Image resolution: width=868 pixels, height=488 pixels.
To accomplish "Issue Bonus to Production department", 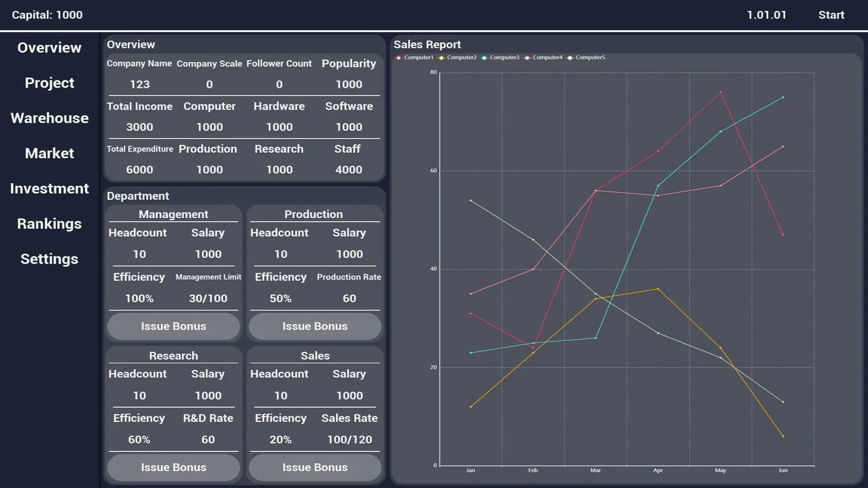I will point(315,326).
